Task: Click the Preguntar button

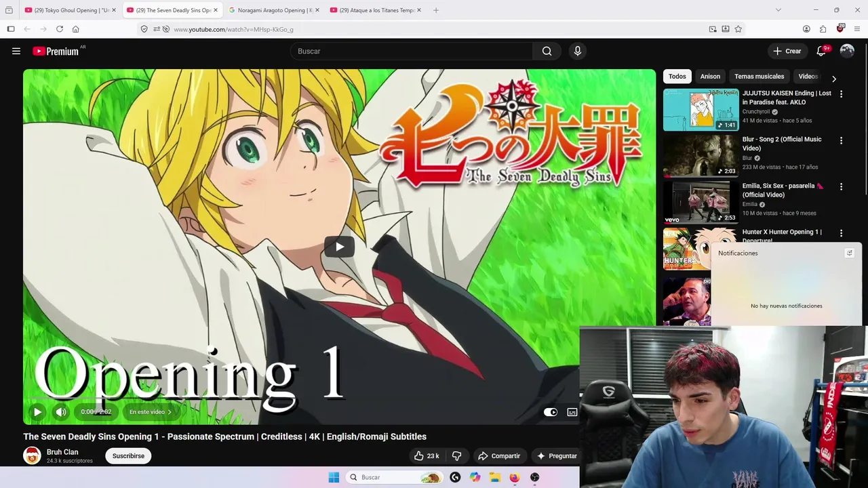Action: tap(557, 456)
